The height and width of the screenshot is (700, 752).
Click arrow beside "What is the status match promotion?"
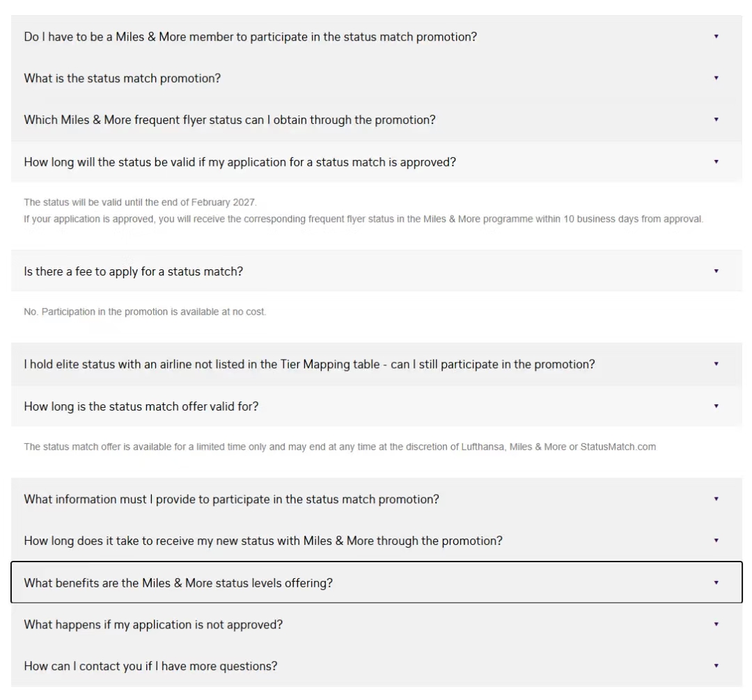[x=716, y=78]
